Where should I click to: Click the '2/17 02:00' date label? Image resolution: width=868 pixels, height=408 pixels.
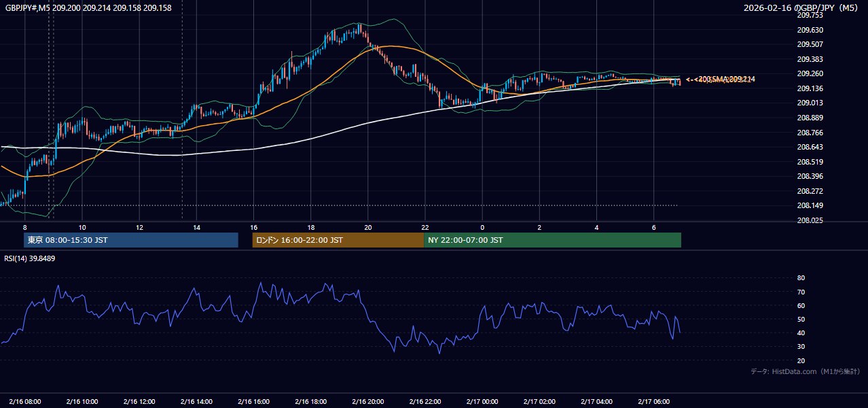539,402
